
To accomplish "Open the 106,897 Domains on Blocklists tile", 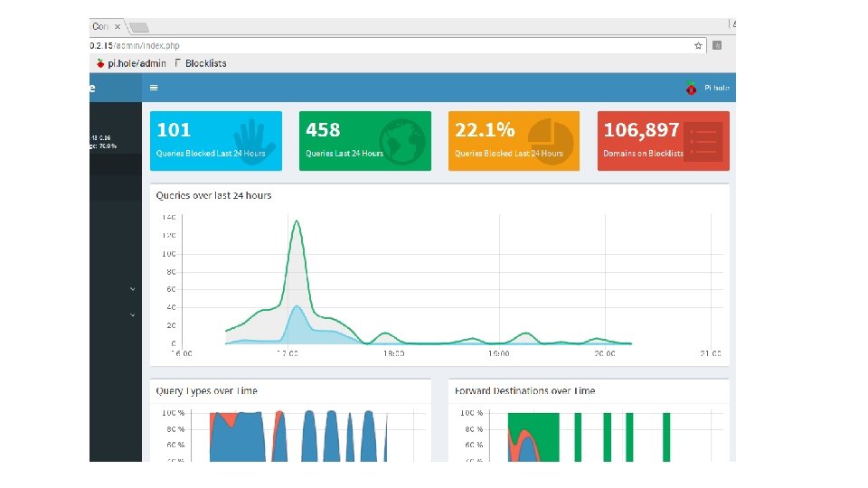I will pos(663,141).
